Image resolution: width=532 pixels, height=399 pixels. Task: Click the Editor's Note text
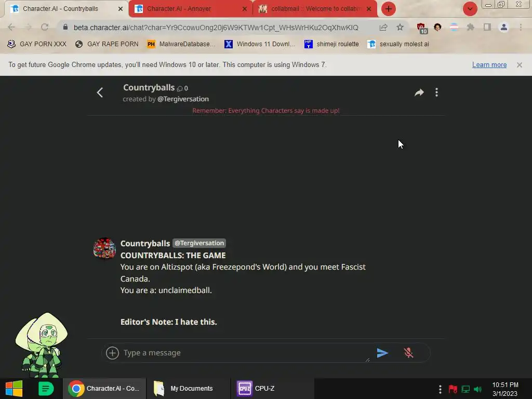tap(169, 322)
